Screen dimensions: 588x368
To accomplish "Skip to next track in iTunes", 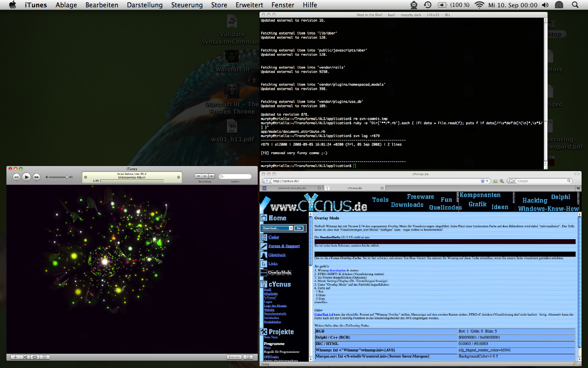I will pyautogui.click(x=36, y=177).
